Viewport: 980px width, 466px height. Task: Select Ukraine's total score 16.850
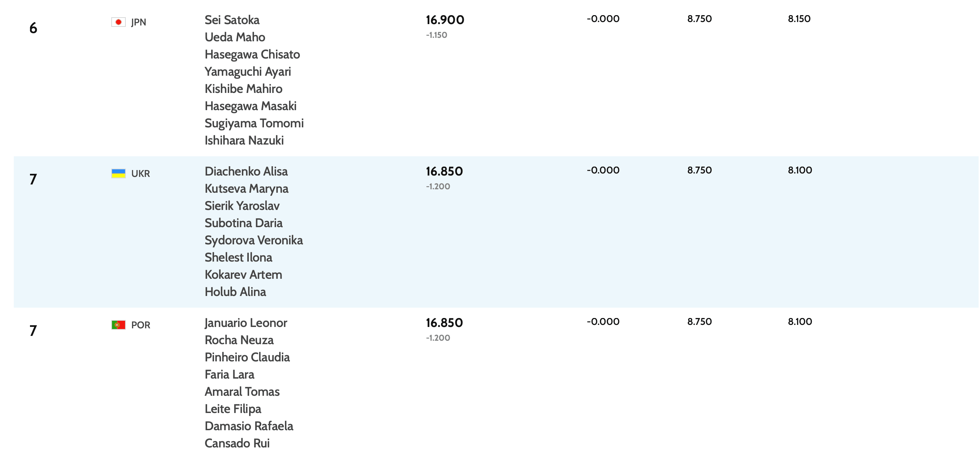click(444, 171)
